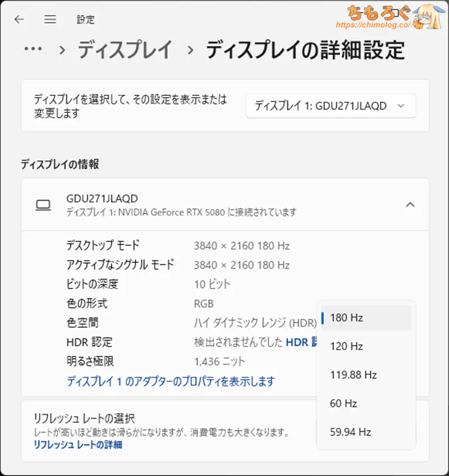The width and height of the screenshot is (449, 476).
Task: Open ディスプレイ 1 のアダプターのプロパティ link
Action: point(171,382)
